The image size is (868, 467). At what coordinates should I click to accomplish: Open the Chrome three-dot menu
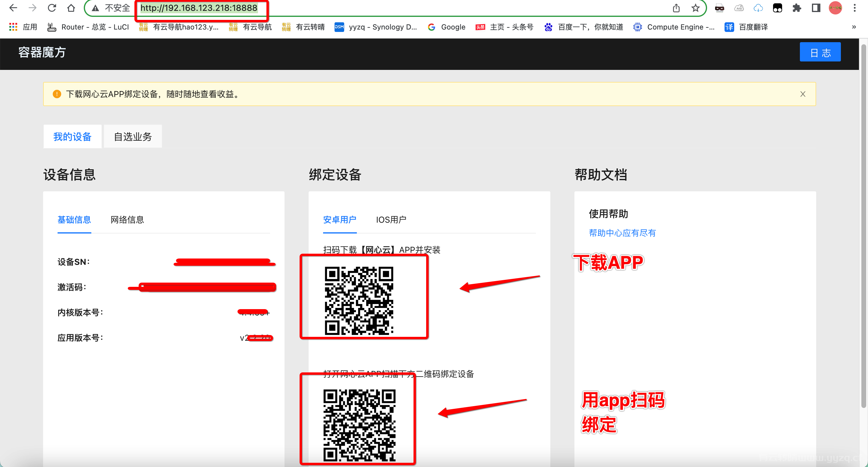[854, 8]
